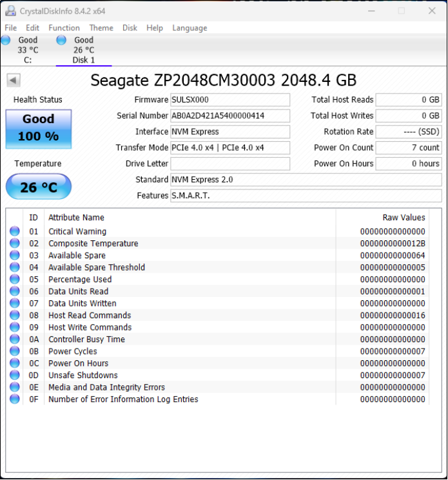Select the Composite Temperature attribute name

(93, 244)
